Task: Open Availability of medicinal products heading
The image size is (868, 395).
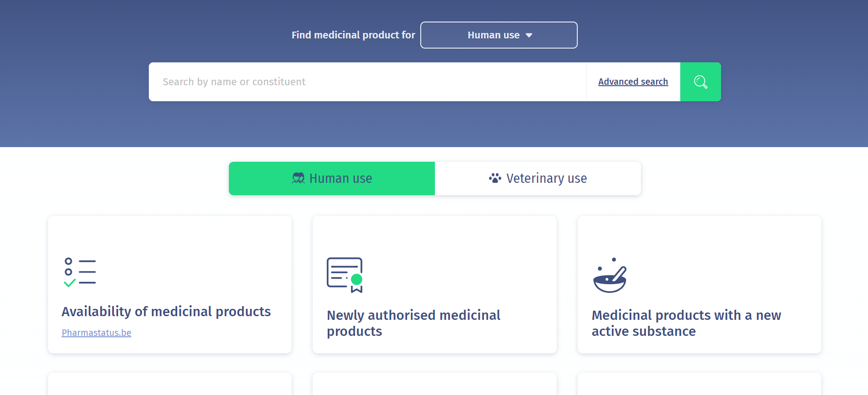Action: pyautogui.click(x=166, y=312)
